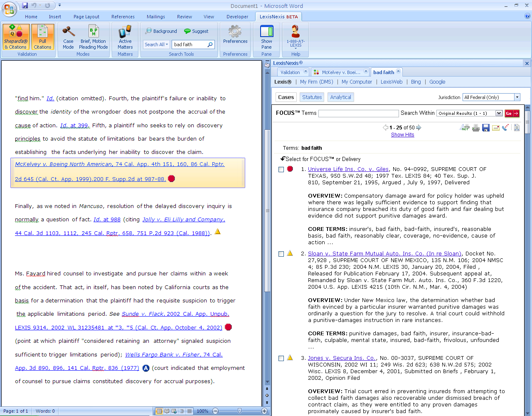Click the zoom out minus button

(x=215, y=411)
